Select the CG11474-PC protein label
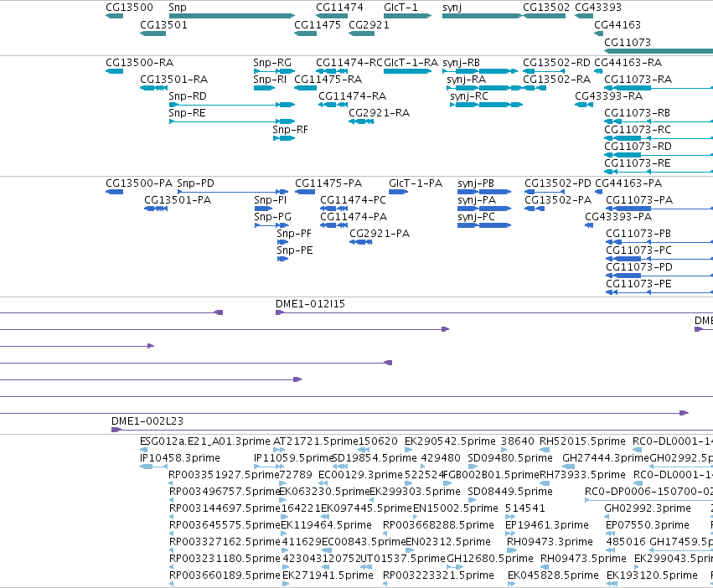713x588 pixels. (x=353, y=200)
